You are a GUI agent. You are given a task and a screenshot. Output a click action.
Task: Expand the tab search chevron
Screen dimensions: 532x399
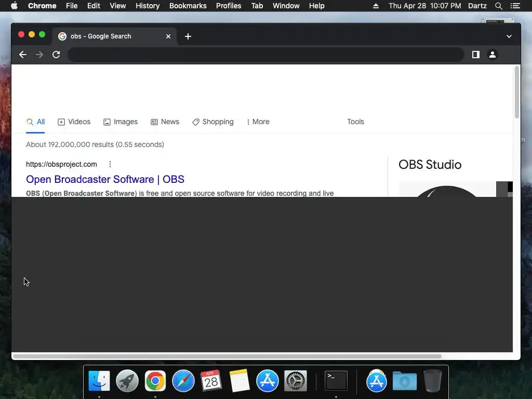coord(509,36)
